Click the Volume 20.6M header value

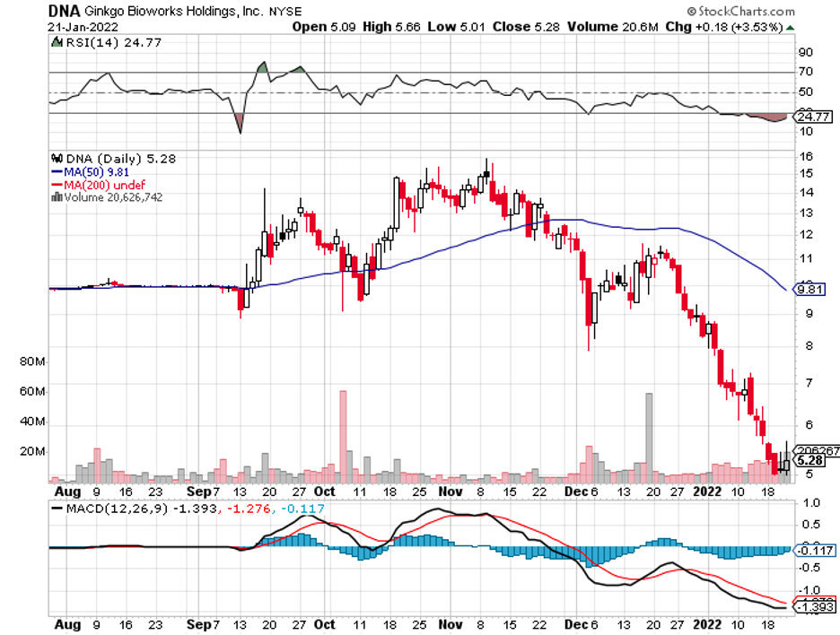[x=612, y=27]
